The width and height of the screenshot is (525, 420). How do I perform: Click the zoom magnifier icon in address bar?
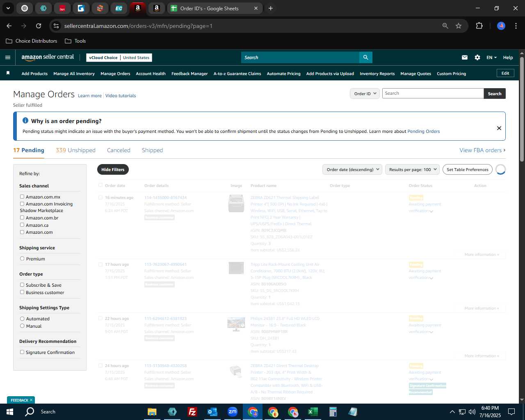click(x=445, y=26)
